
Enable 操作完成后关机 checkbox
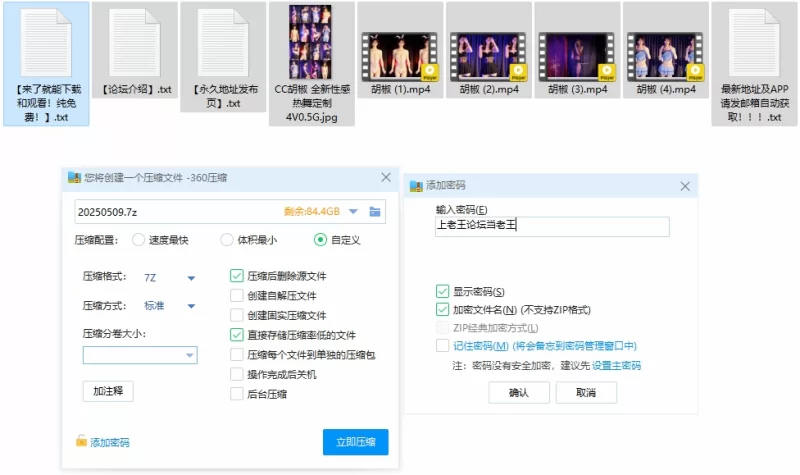[x=237, y=374]
